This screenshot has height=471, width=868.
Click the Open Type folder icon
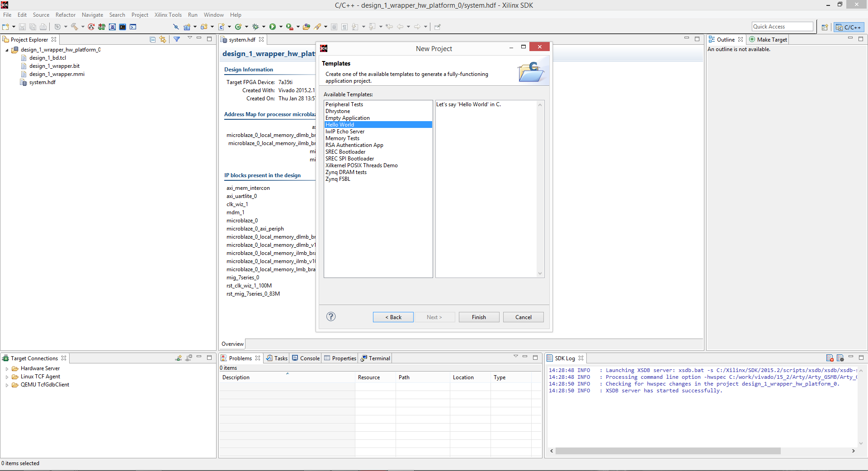307,27
